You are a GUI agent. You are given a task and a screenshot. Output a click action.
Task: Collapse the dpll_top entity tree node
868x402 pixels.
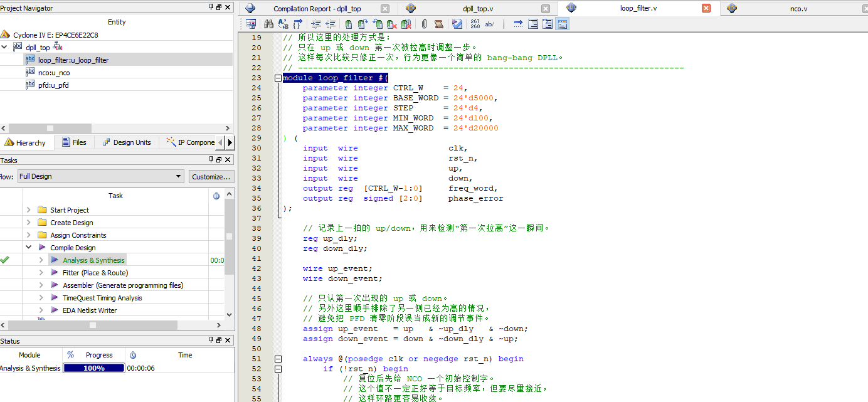point(5,48)
